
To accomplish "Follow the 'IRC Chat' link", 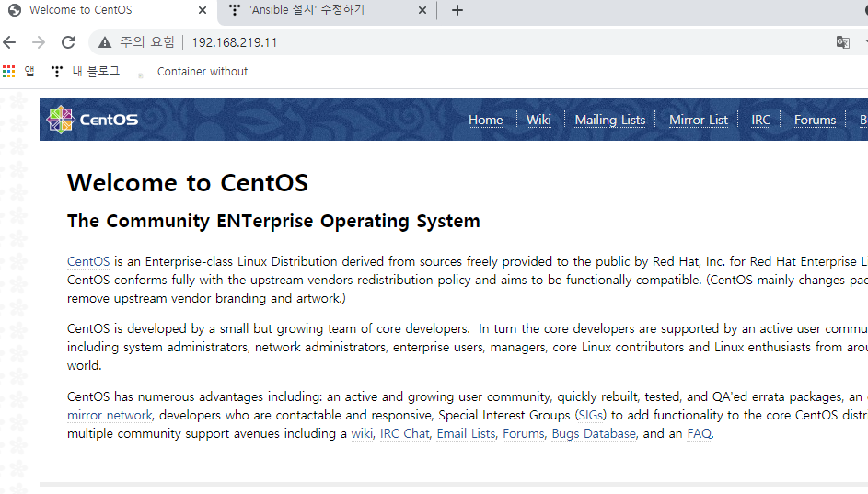I will click(x=405, y=433).
